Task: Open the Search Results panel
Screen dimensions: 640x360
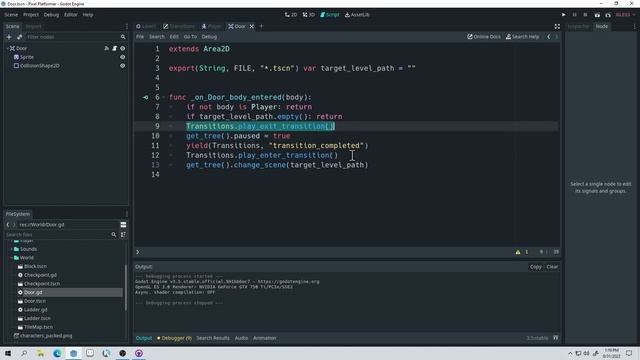Action: coord(213,338)
